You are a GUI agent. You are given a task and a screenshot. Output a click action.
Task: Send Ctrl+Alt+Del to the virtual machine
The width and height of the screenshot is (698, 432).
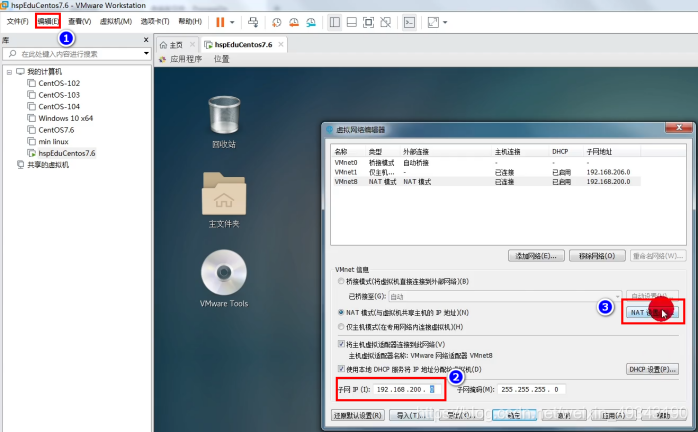pyautogui.click(x=253, y=22)
